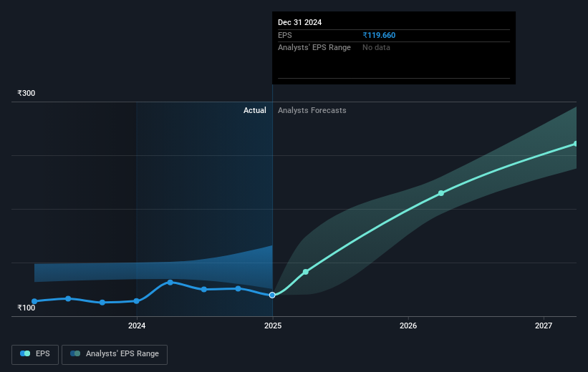Click the 'Analysts Forecasts' section label
588x372 pixels.
coord(312,110)
